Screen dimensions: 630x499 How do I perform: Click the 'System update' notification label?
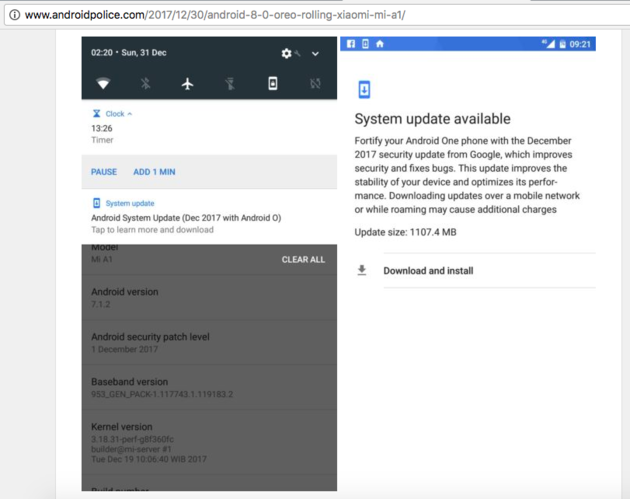point(130,203)
